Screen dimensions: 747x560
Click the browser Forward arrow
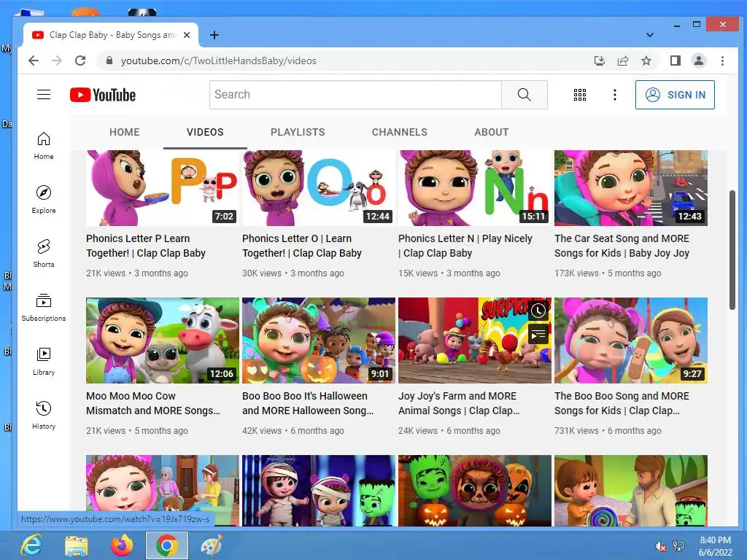(x=57, y=61)
